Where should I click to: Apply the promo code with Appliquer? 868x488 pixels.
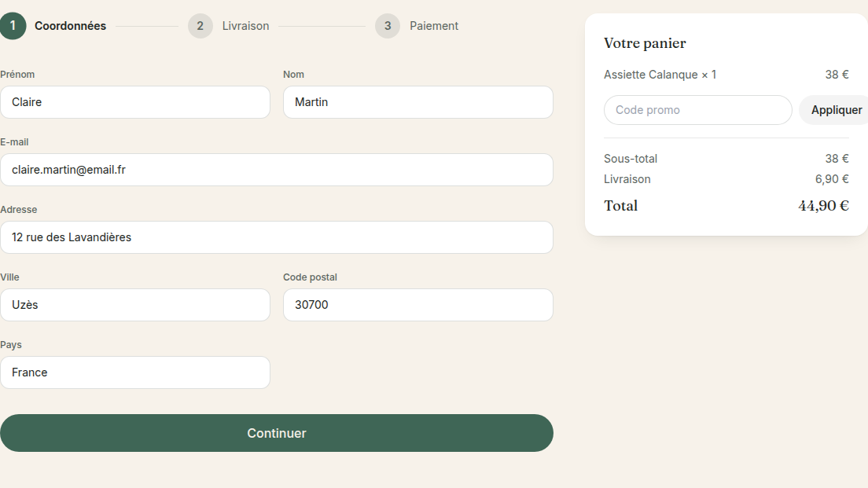835,110
